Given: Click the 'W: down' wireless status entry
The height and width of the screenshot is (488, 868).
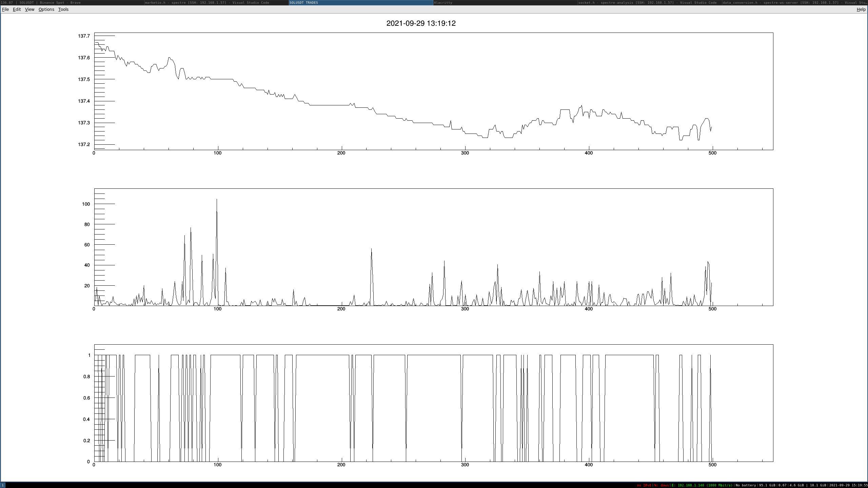Looking at the screenshot, I should click(661, 485).
